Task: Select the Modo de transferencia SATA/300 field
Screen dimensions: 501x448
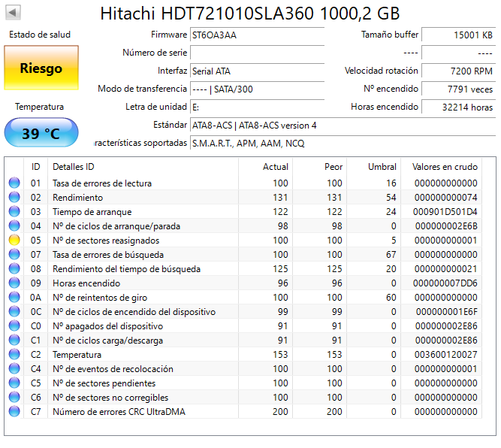Action: point(257,89)
